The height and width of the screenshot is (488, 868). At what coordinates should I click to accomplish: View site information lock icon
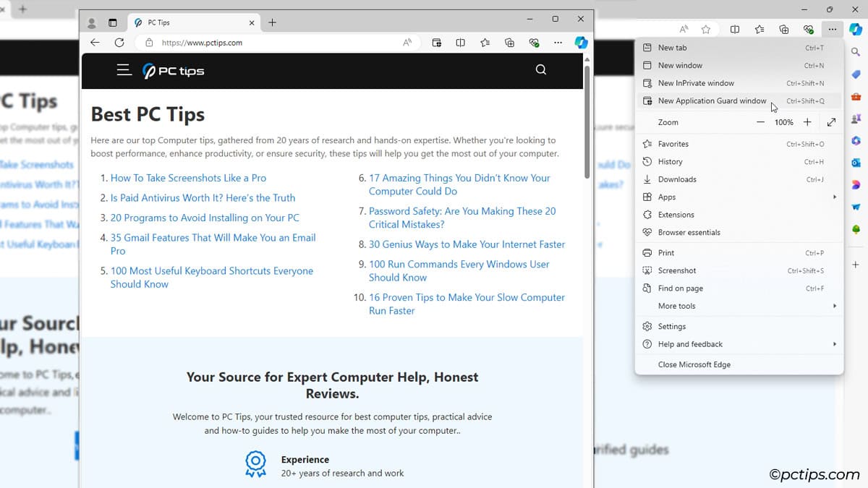(x=150, y=43)
